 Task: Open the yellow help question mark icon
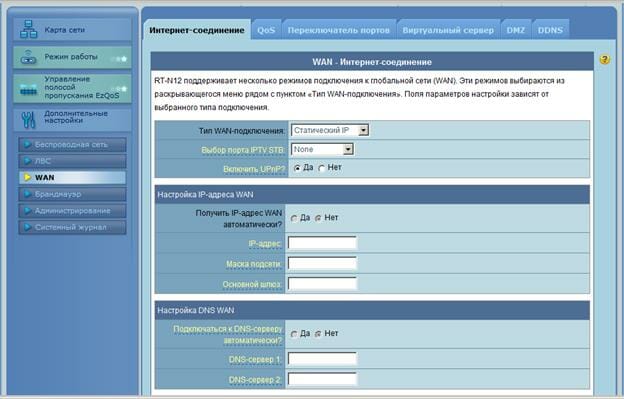pyautogui.click(x=604, y=60)
